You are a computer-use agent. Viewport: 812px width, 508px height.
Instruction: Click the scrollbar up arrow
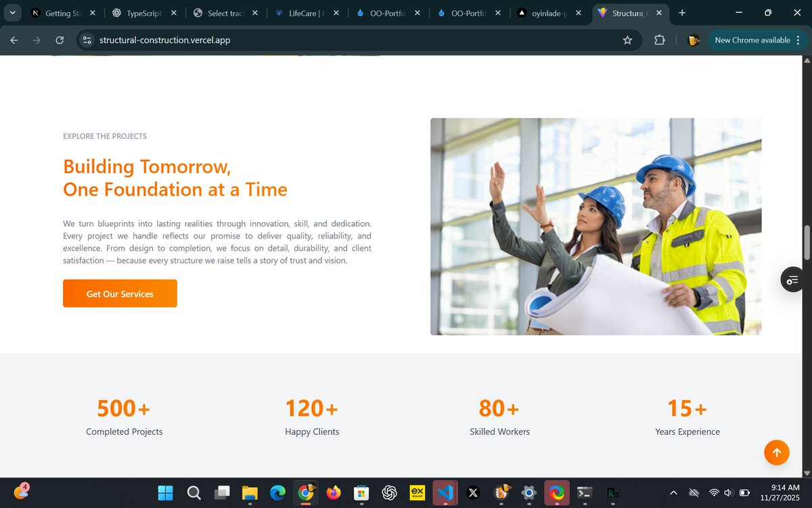click(x=806, y=60)
